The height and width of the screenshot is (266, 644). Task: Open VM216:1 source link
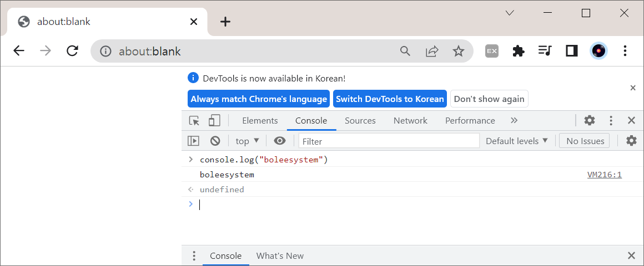[x=605, y=175]
